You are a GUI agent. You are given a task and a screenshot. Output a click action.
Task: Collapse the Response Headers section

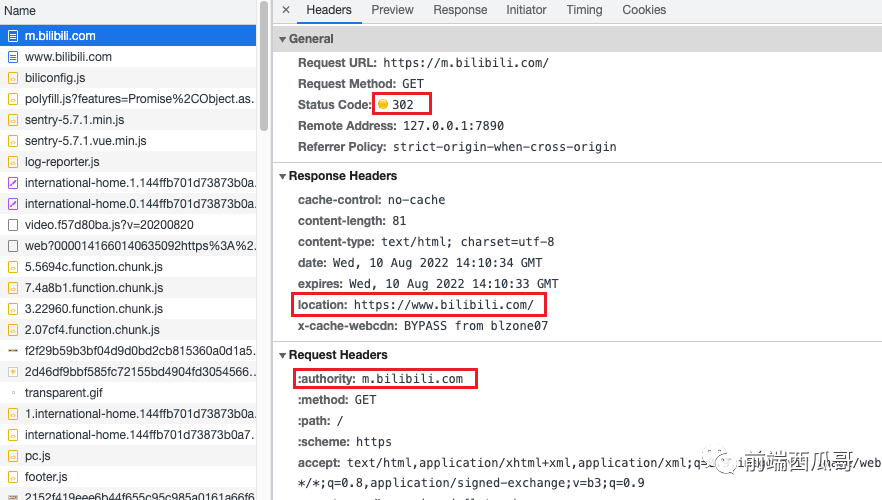(282, 176)
